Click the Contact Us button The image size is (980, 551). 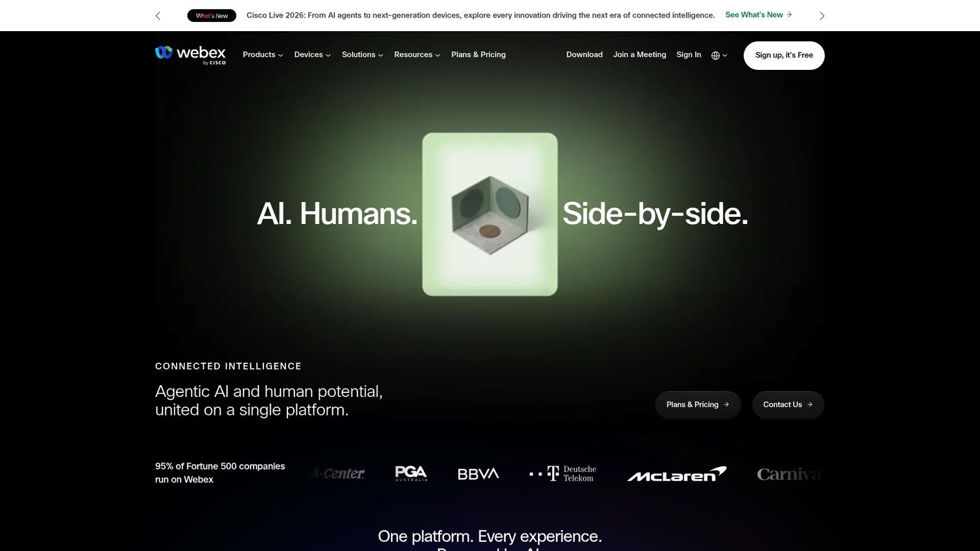click(788, 405)
